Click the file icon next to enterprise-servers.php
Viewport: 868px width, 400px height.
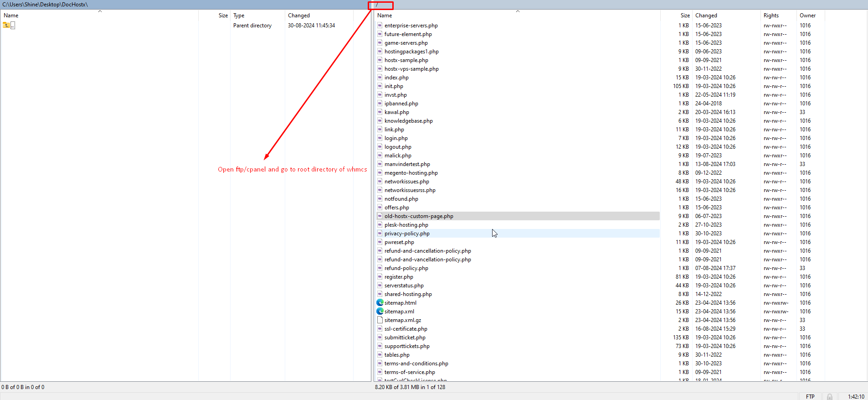[x=380, y=26]
